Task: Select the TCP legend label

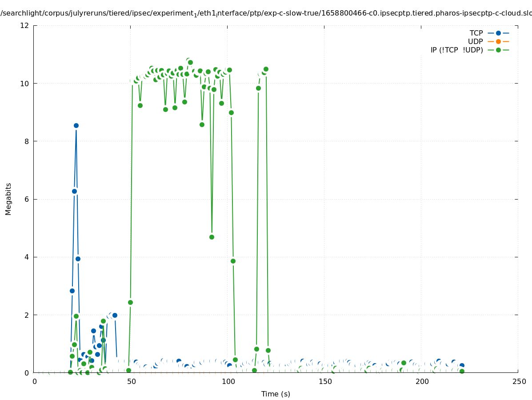Action: pyautogui.click(x=476, y=33)
